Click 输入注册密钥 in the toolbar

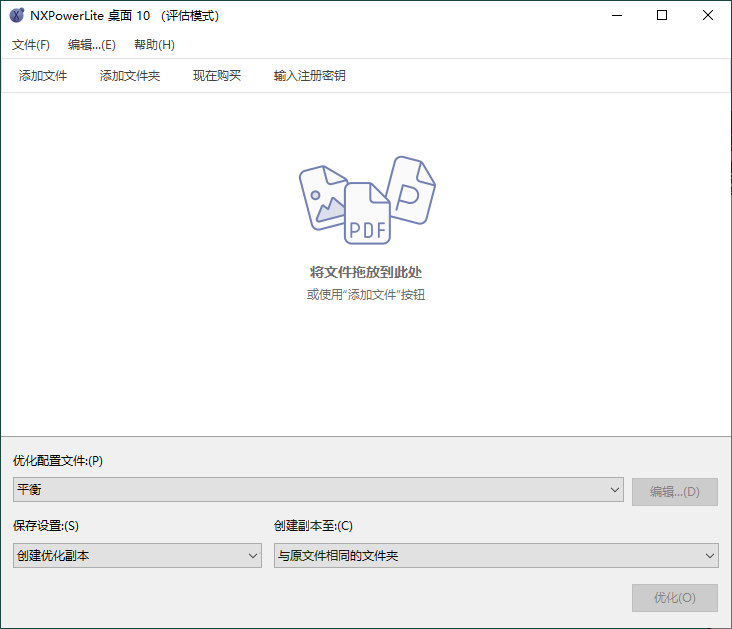(310, 76)
